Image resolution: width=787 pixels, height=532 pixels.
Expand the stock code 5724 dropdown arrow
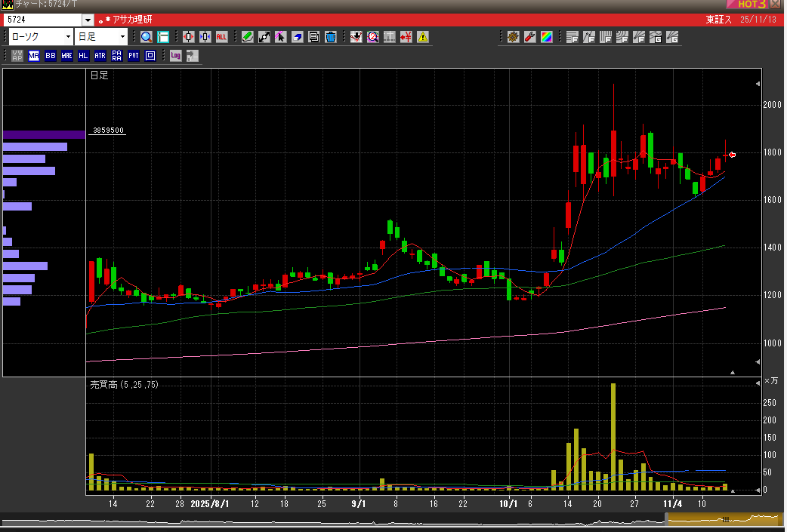click(x=88, y=20)
